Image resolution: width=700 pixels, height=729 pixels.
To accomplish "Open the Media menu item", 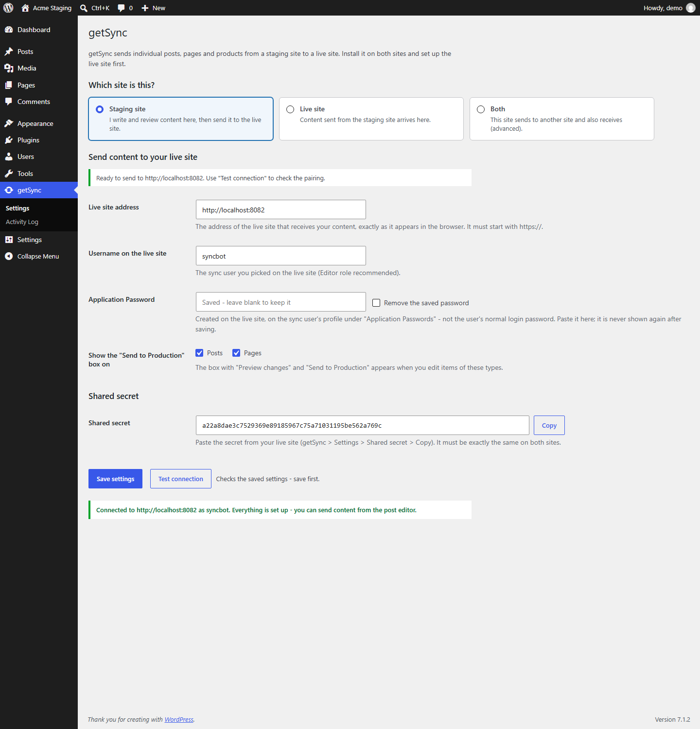I will 39,68.
